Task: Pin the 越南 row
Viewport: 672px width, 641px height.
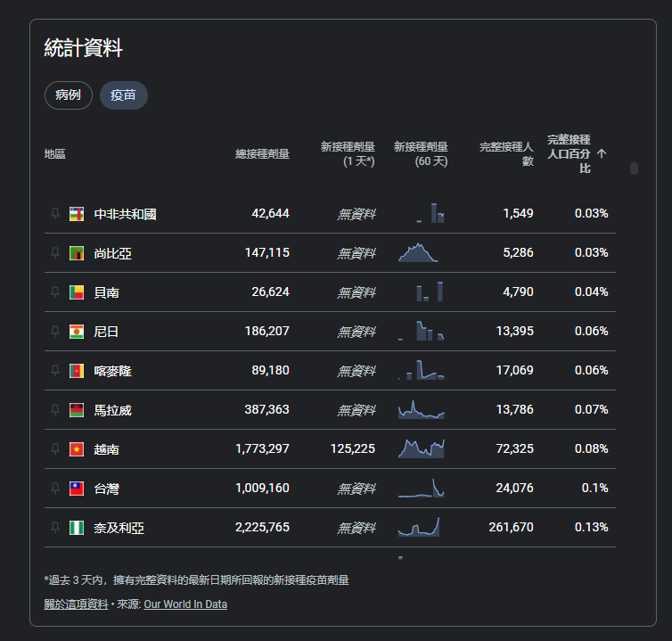Action: 55,449
